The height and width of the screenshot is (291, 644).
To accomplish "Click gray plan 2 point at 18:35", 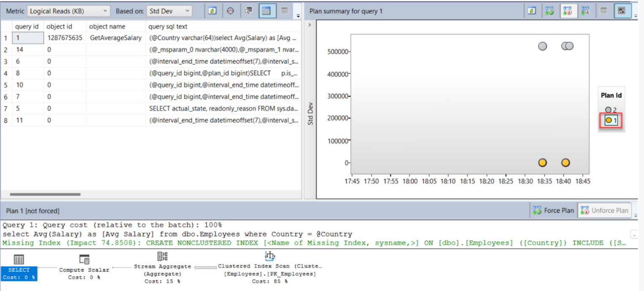I will coord(543,46).
